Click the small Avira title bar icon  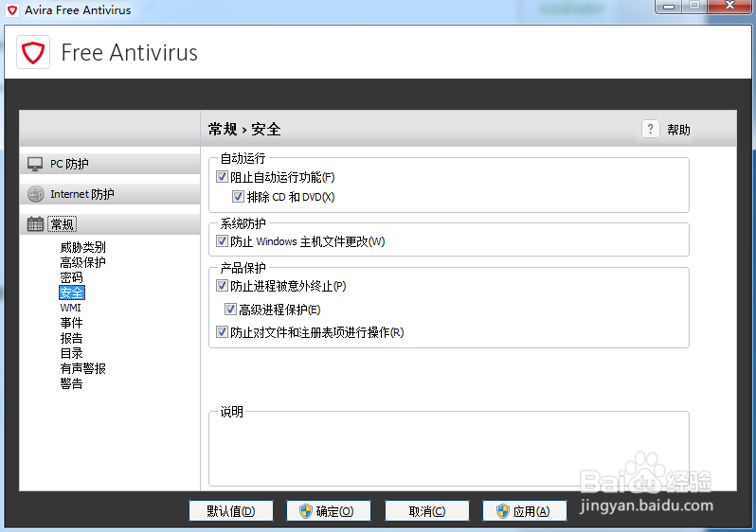tap(13, 10)
